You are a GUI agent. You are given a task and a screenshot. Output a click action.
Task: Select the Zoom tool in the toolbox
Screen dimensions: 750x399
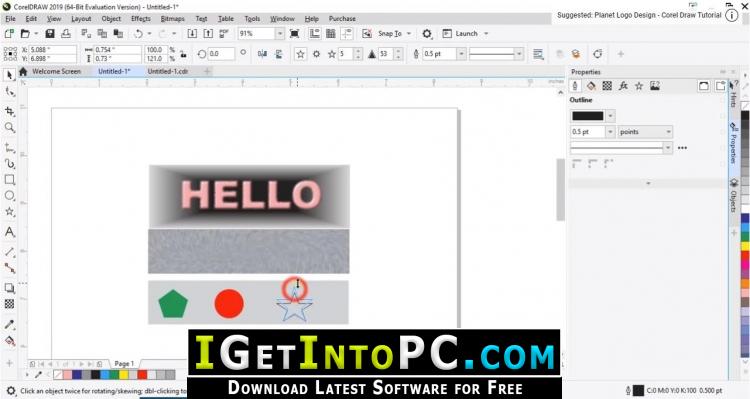coord(10,127)
